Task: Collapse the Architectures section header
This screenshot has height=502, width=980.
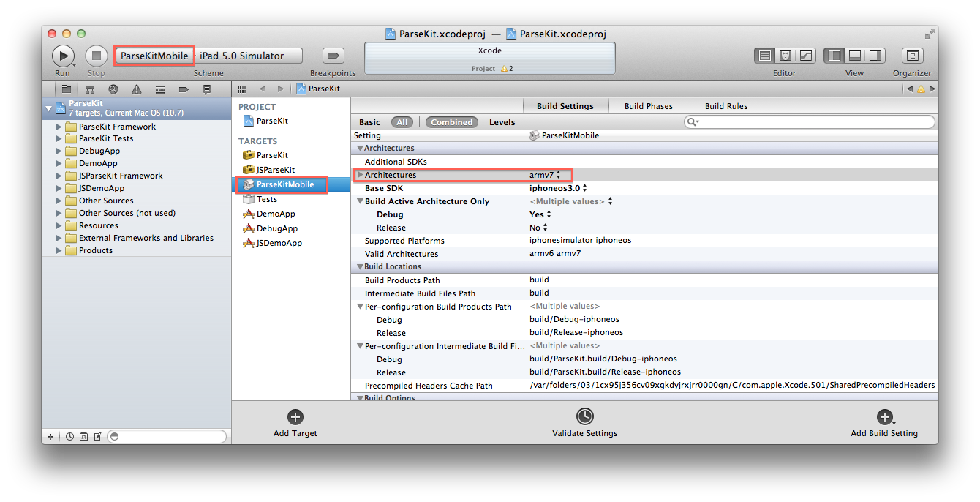Action: (x=360, y=149)
